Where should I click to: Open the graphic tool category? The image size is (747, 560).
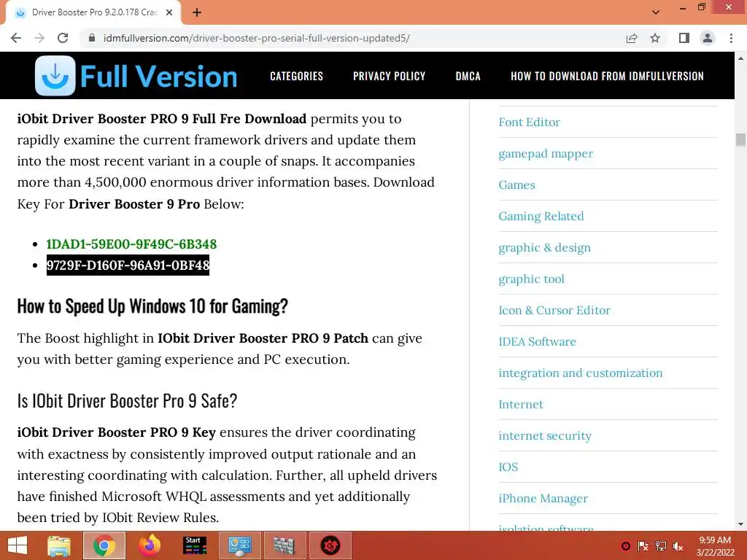pos(531,279)
